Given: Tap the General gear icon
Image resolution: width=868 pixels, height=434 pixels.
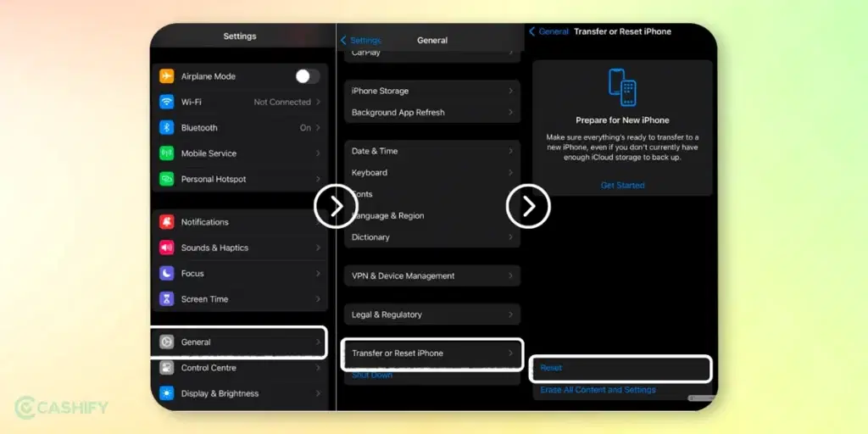Looking at the screenshot, I should 167,342.
